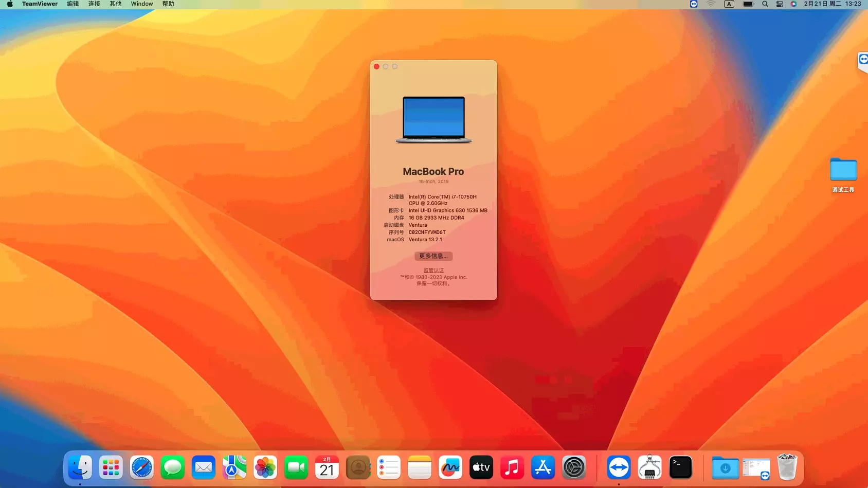Open the Freeform app in Dock
The width and height of the screenshot is (868, 488).
click(x=450, y=467)
